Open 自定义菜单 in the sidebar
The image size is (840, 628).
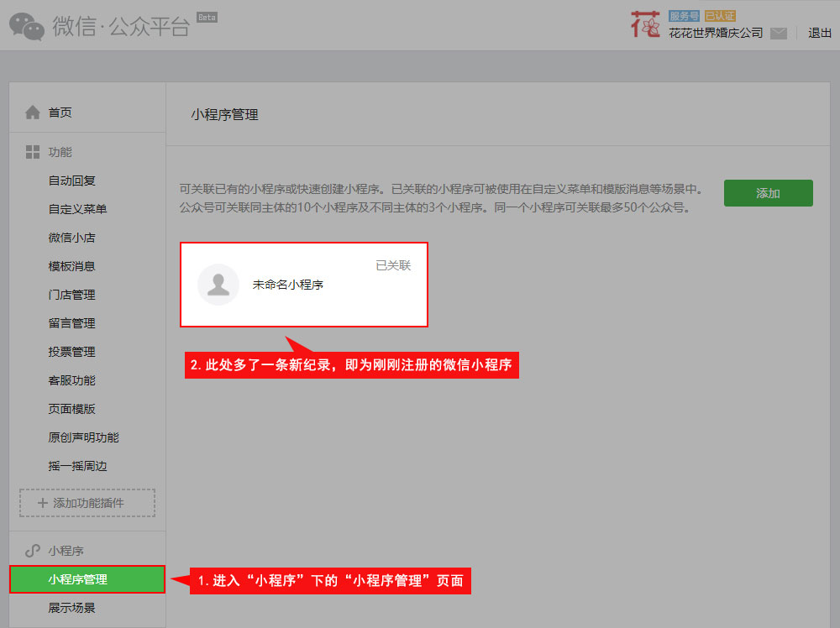click(x=77, y=209)
